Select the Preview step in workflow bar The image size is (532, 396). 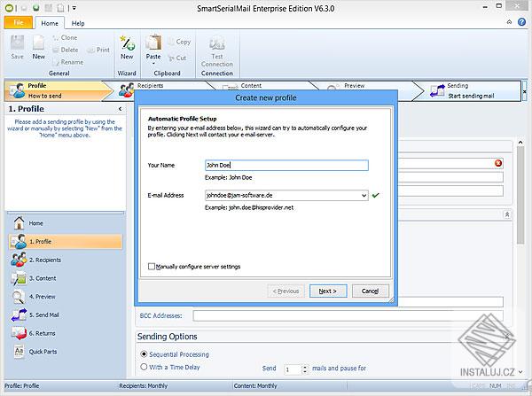pyautogui.click(x=354, y=86)
